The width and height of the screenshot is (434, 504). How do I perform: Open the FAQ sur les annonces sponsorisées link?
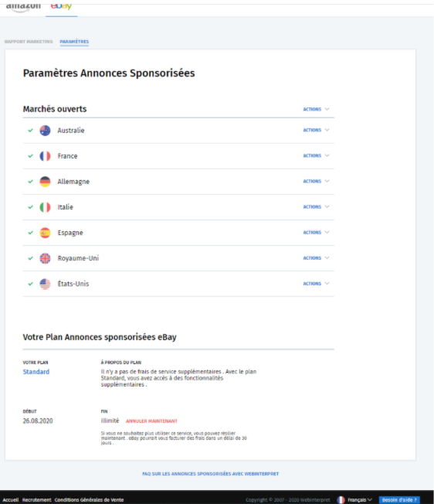(211, 474)
